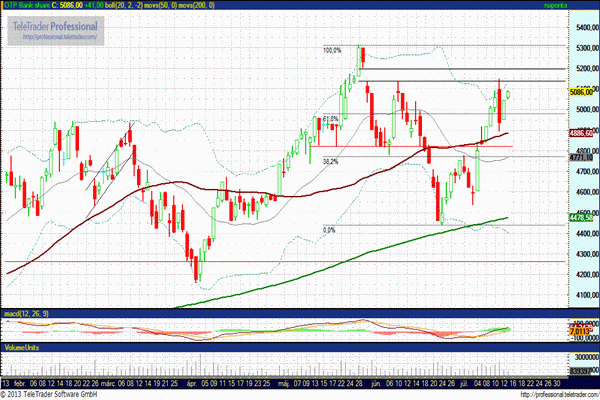600x400 pixels.
Task: Click the green 4478,58 price tag
Action: 582,217
